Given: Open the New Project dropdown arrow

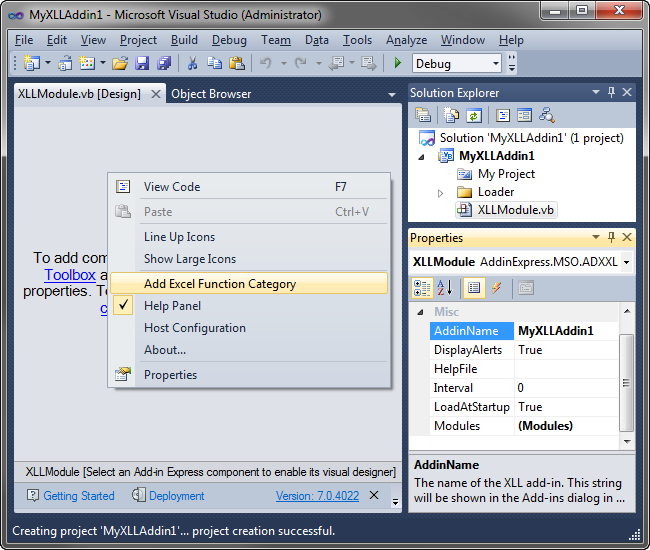Looking at the screenshot, I should click(48, 63).
